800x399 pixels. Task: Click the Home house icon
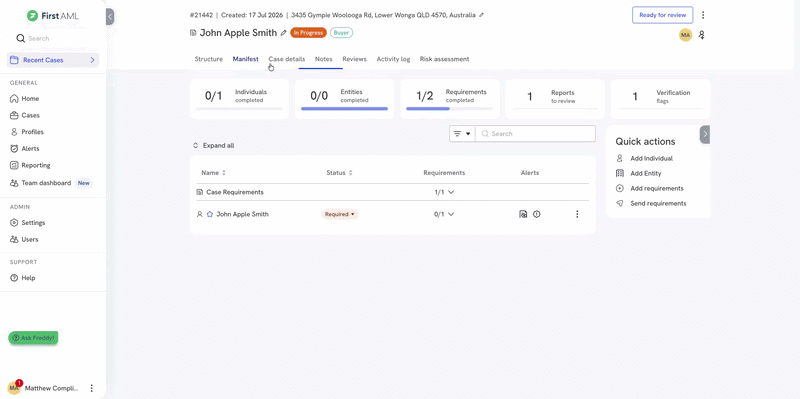click(14, 98)
